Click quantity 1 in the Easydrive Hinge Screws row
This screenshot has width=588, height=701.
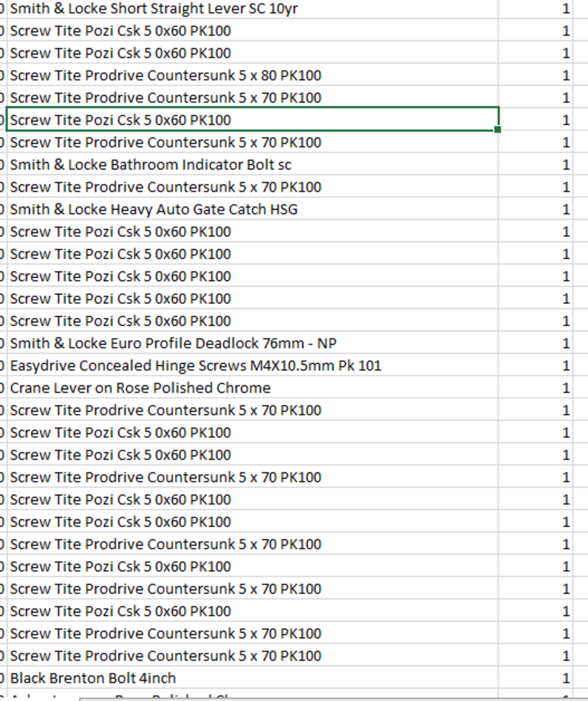pos(535,365)
